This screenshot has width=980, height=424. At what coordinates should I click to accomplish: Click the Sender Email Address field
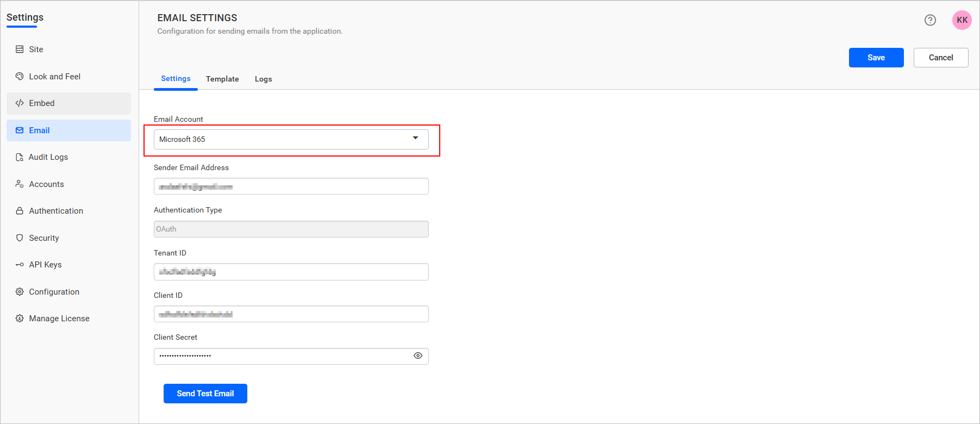click(x=291, y=186)
